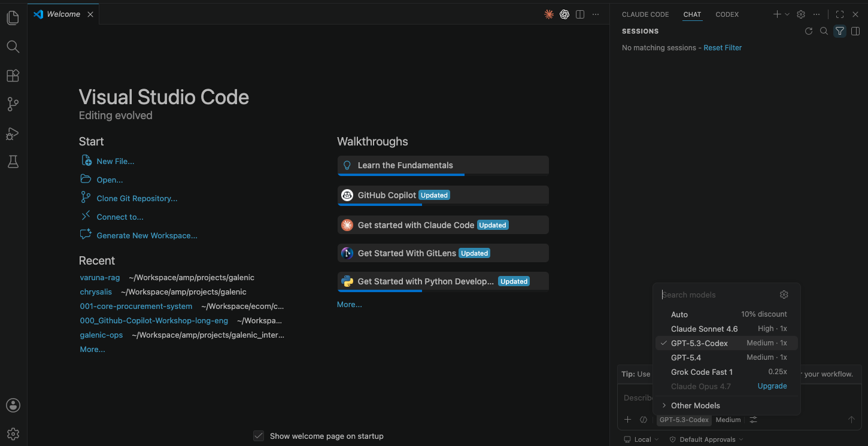Screen dimensions: 868x446
Task: Choose the Auto model option
Action: click(727, 314)
